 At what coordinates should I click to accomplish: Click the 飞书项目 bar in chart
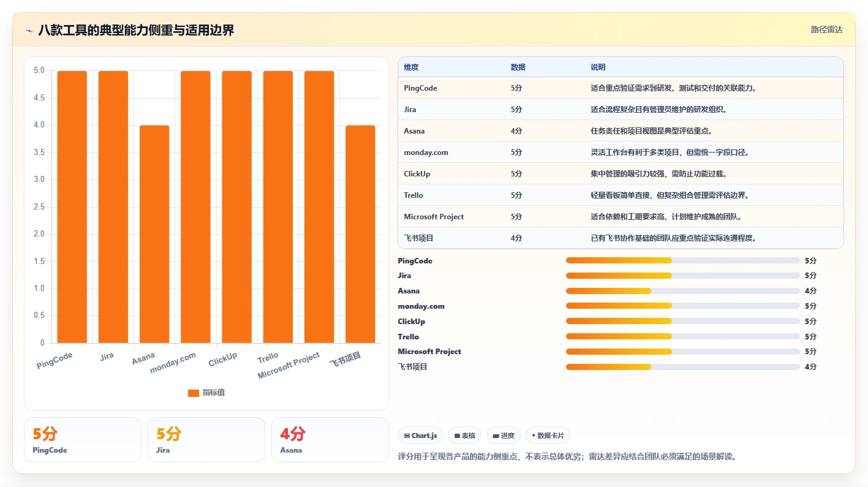click(360, 234)
